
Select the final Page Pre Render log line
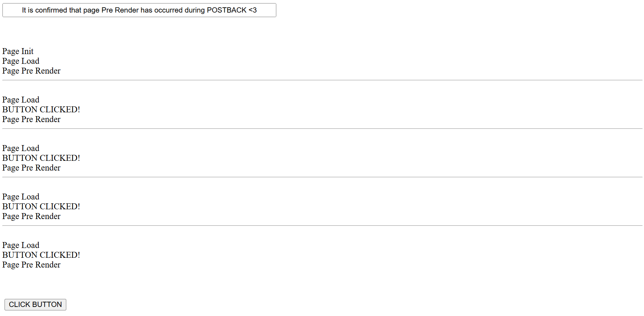pos(31,265)
